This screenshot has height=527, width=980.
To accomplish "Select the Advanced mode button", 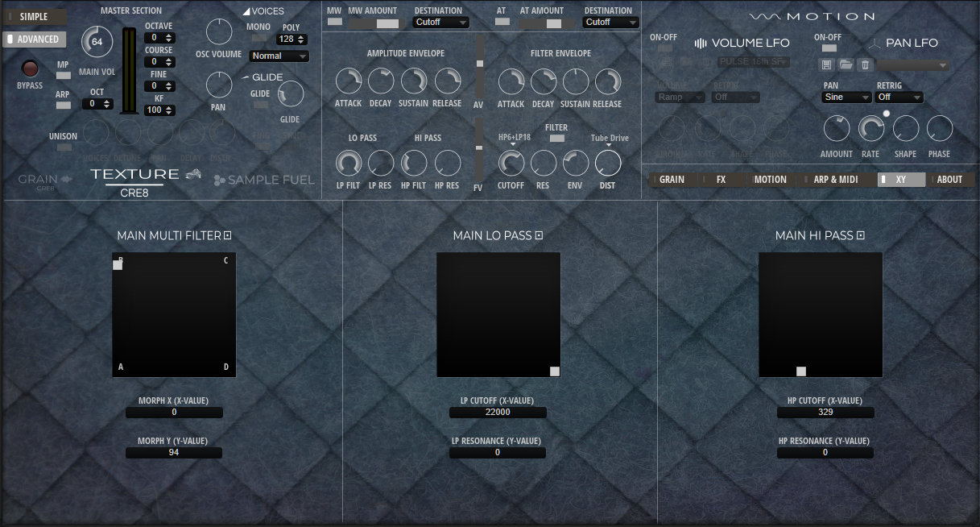I will (35, 39).
